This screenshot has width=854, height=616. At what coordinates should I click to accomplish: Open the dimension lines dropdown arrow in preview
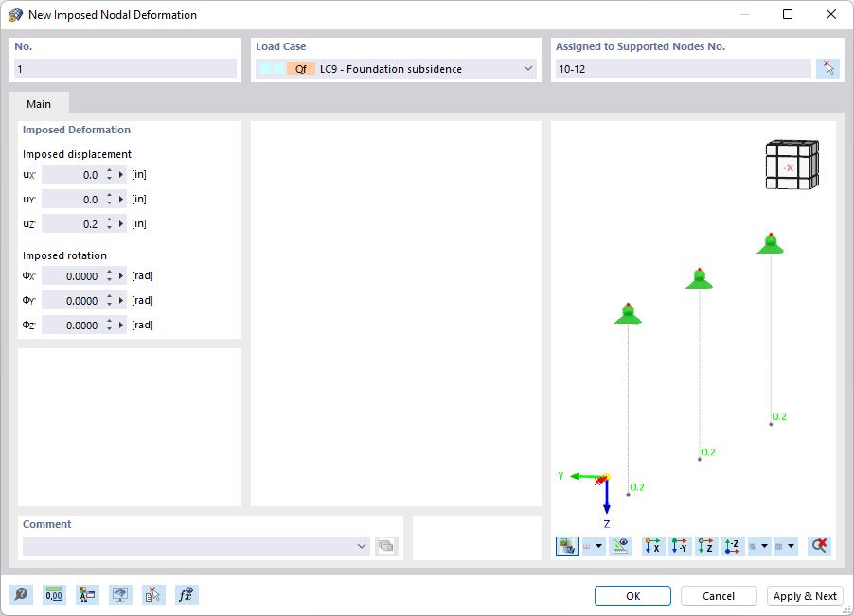coord(599,546)
